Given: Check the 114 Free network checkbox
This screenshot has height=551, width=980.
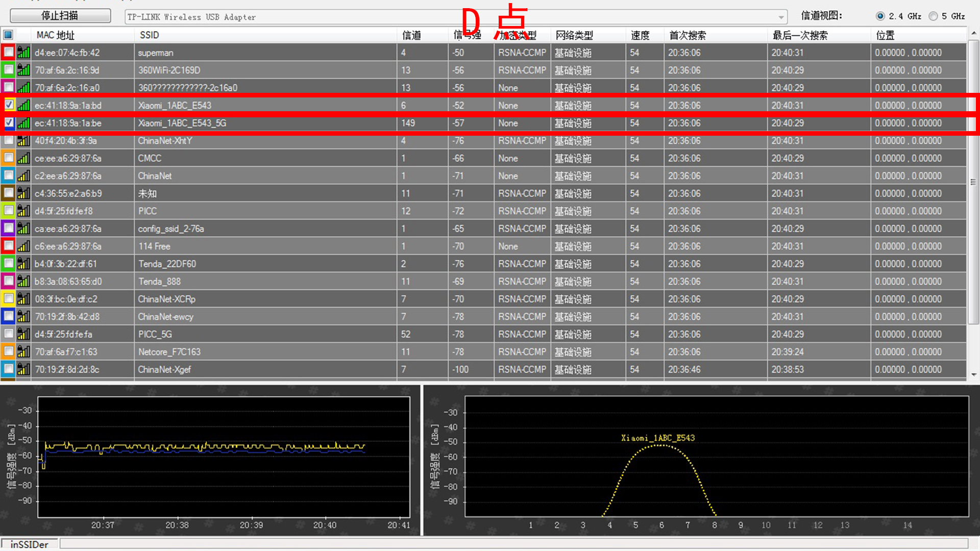Looking at the screenshot, I should click(x=9, y=246).
